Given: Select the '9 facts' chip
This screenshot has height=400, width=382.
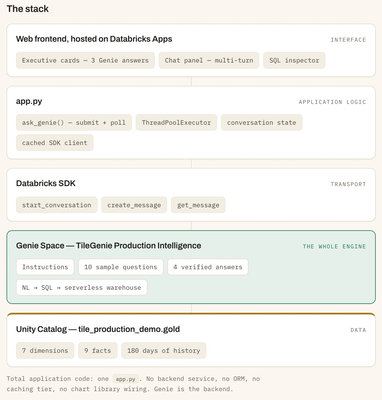Looking at the screenshot, I should click(x=98, y=351).
